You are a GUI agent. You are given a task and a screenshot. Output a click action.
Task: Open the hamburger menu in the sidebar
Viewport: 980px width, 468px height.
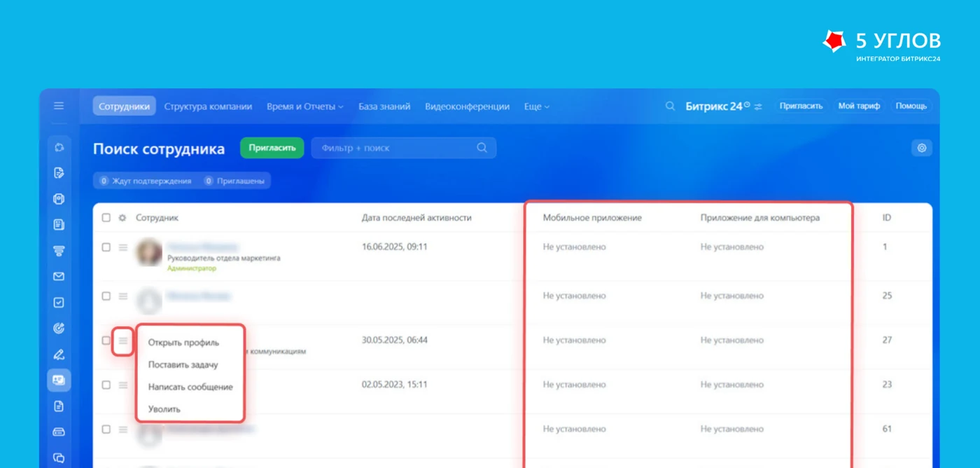point(59,106)
